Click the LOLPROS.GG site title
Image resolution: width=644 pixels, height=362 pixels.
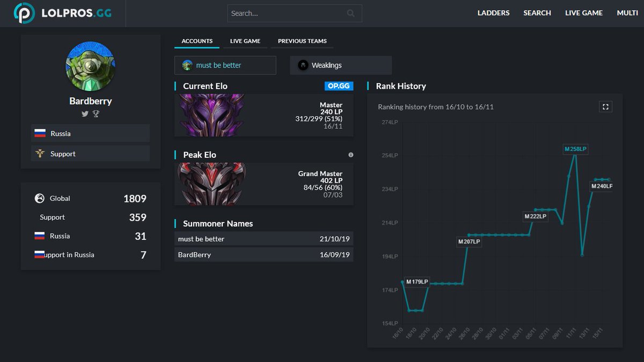[x=77, y=13]
